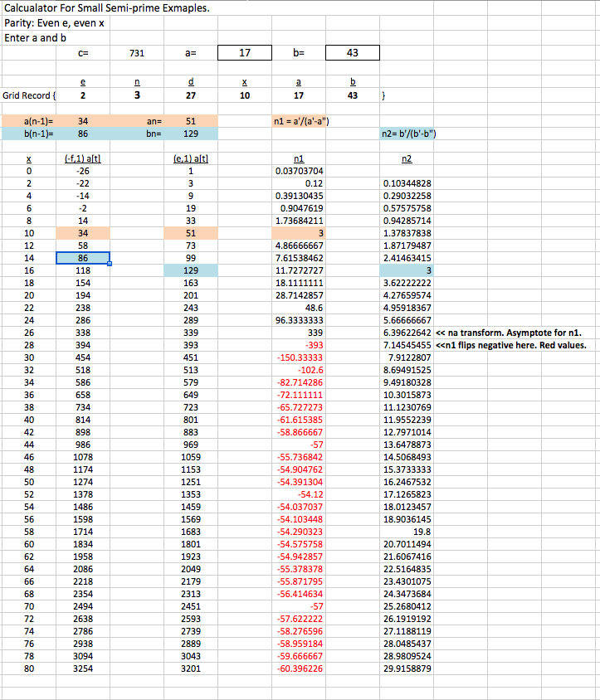Click the c= value cell 731

click(137, 53)
